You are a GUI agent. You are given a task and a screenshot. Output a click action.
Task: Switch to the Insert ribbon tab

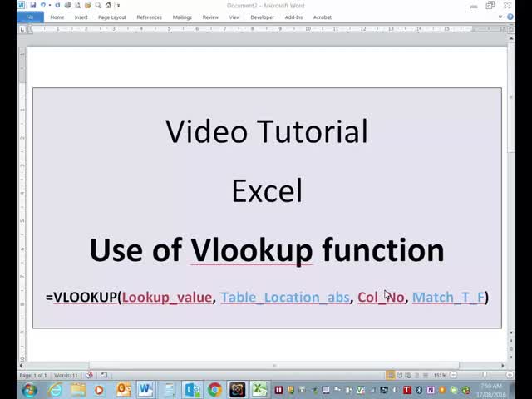coord(81,17)
